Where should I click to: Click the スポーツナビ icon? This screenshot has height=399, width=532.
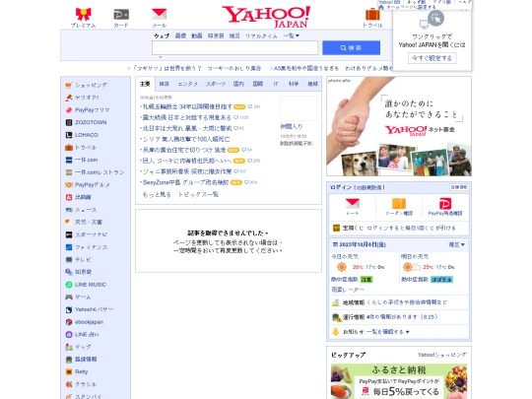69,234
